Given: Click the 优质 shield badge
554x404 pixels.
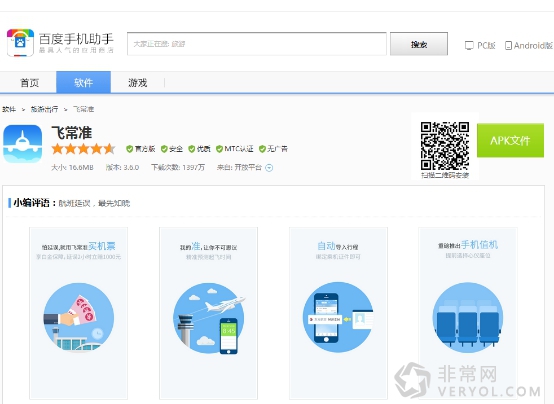Looking at the screenshot, I should click(199, 149).
